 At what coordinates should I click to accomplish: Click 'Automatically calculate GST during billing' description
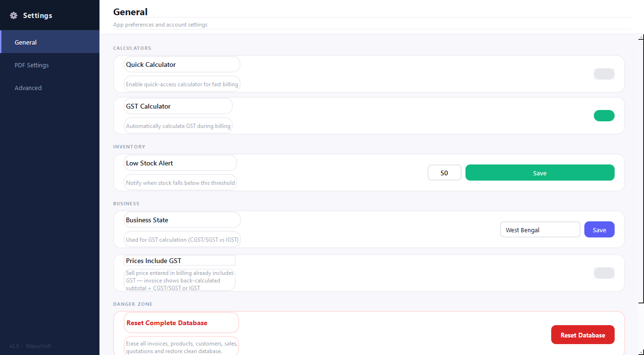[x=178, y=126]
